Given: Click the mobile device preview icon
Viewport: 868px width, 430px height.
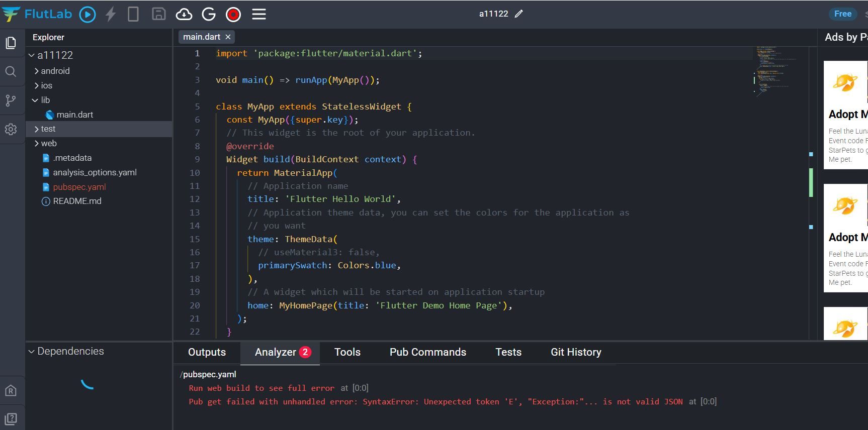Looking at the screenshot, I should pyautogui.click(x=133, y=15).
